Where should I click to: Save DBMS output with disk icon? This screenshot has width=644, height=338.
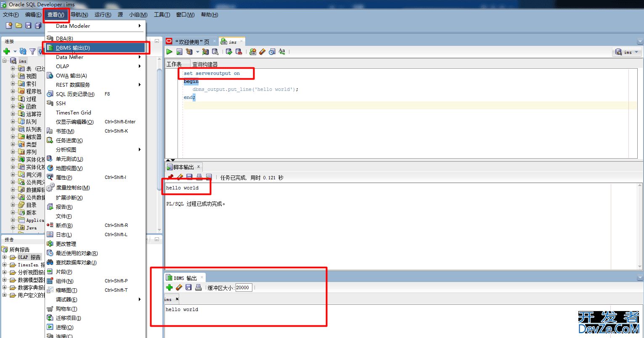[188, 287]
